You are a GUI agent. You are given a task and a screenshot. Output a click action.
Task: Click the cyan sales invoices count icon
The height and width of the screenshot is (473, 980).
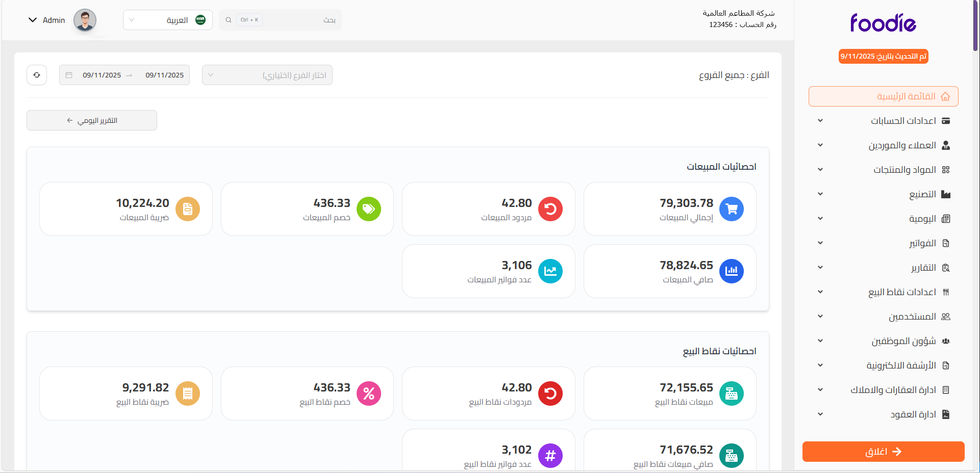pos(550,271)
